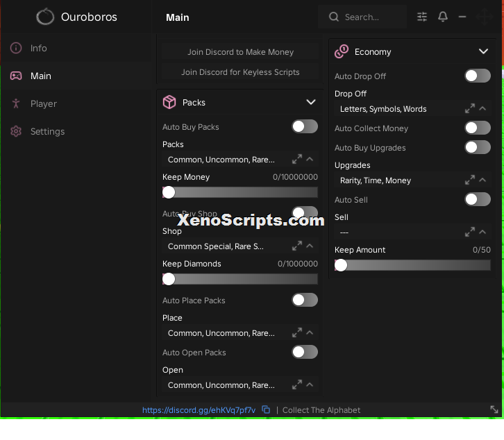The image size is (504, 440).
Task: Open the Sell dropdown caret
Action: tap(482, 232)
